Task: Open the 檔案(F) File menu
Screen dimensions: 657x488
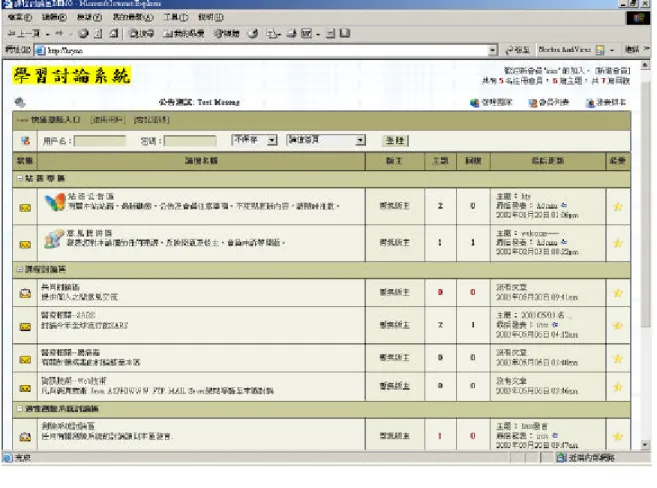Action: [x=20, y=18]
